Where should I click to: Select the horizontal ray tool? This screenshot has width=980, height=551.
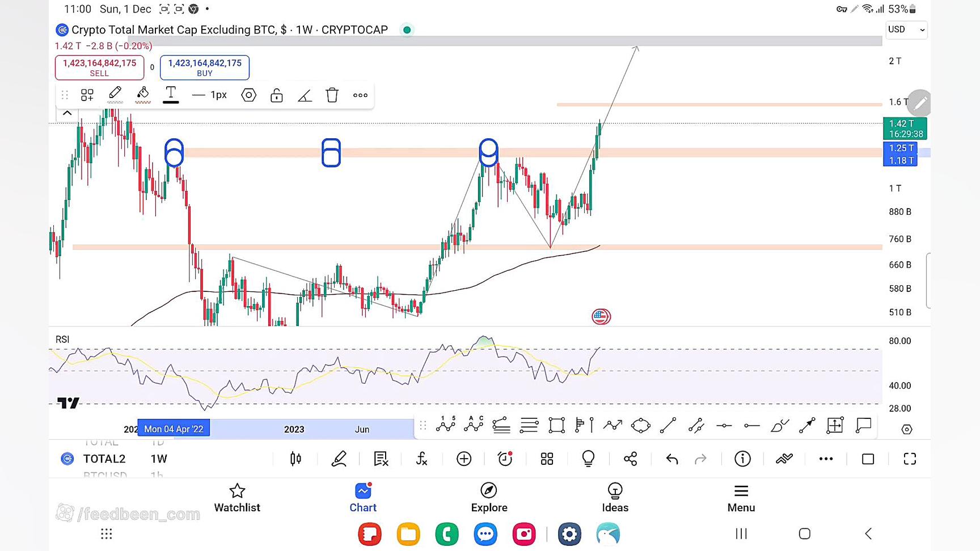751,426
